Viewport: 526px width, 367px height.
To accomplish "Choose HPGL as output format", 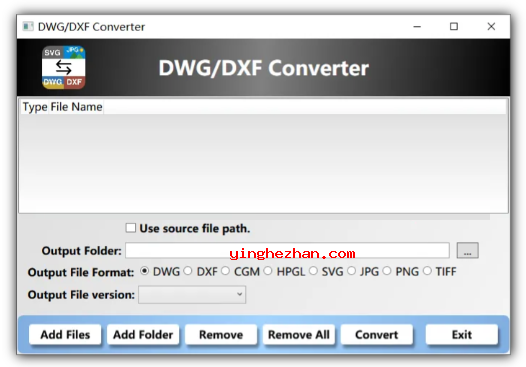I will [268, 271].
